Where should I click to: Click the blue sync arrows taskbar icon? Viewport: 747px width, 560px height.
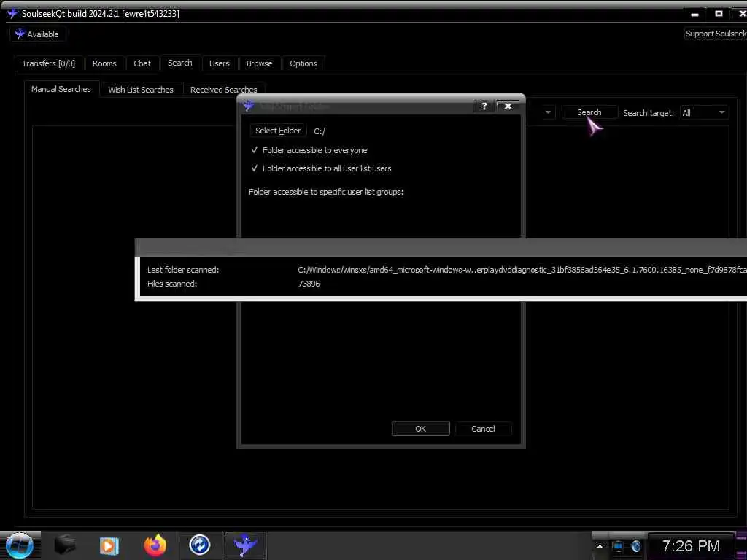pos(200,545)
